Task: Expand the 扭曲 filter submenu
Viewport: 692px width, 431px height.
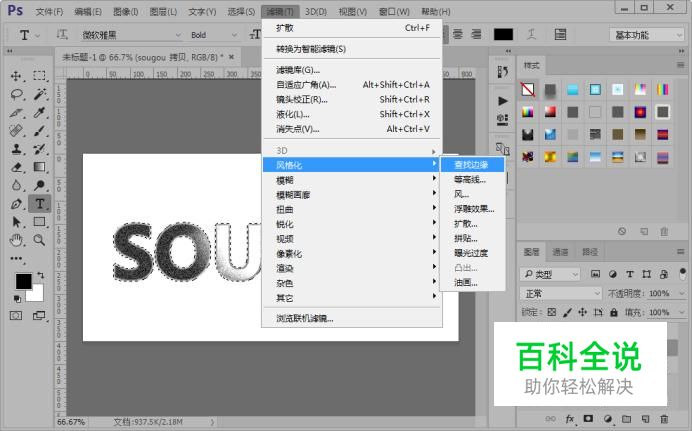Action: click(x=352, y=210)
